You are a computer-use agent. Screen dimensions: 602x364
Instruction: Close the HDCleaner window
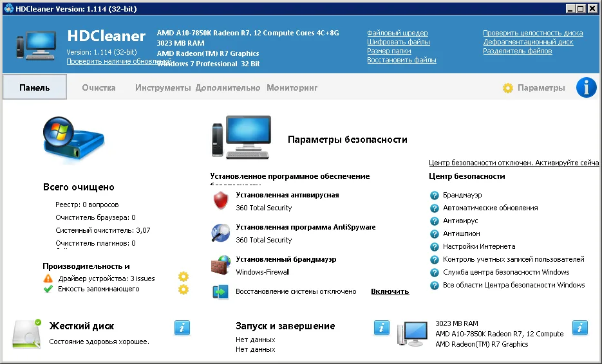(x=592, y=8)
